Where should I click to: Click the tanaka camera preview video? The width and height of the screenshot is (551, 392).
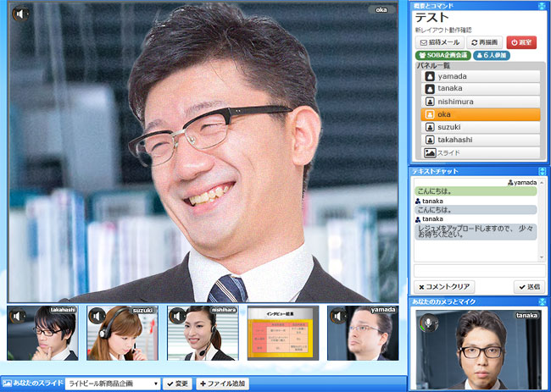coord(479,350)
